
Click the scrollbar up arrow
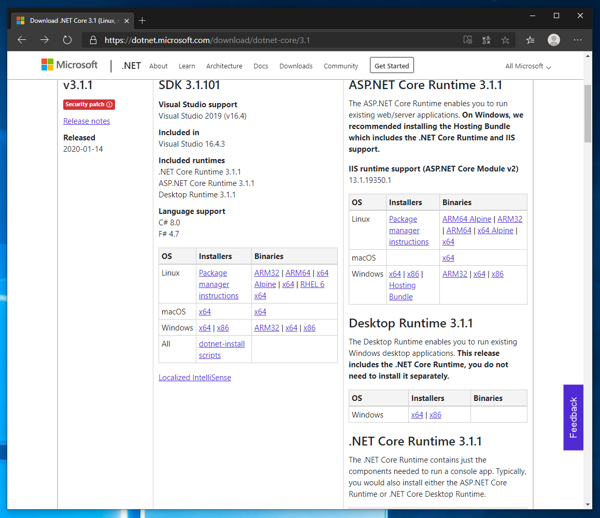point(588,56)
